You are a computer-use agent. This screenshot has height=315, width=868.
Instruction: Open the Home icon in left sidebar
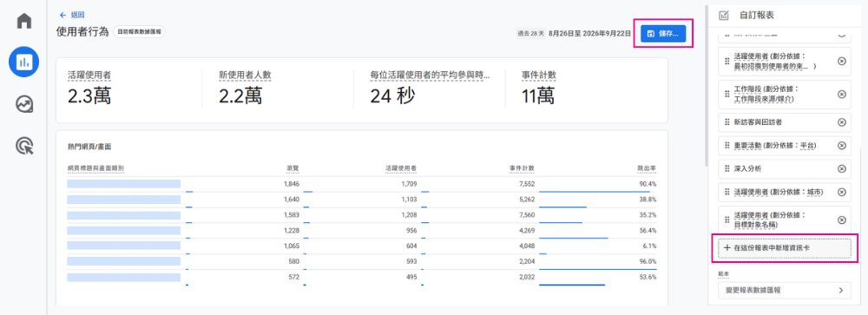(x=23, y=21)
